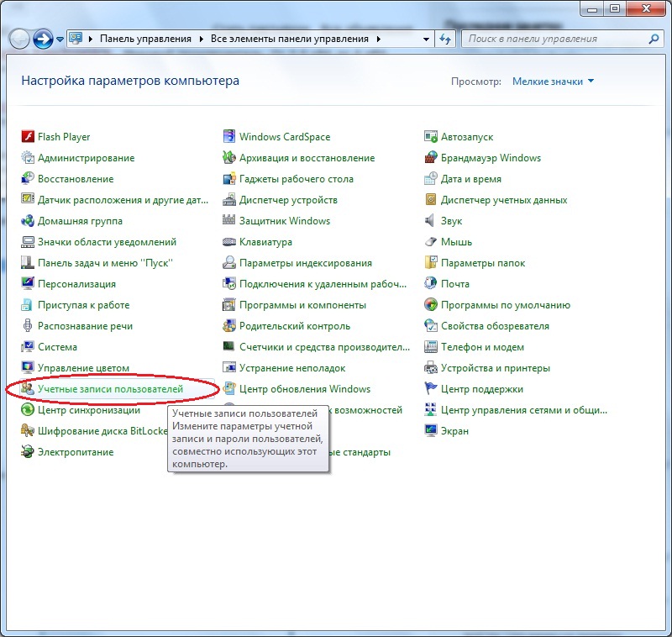Click the search magnifier icon
The image size is (672, 637).
[654, 39]
